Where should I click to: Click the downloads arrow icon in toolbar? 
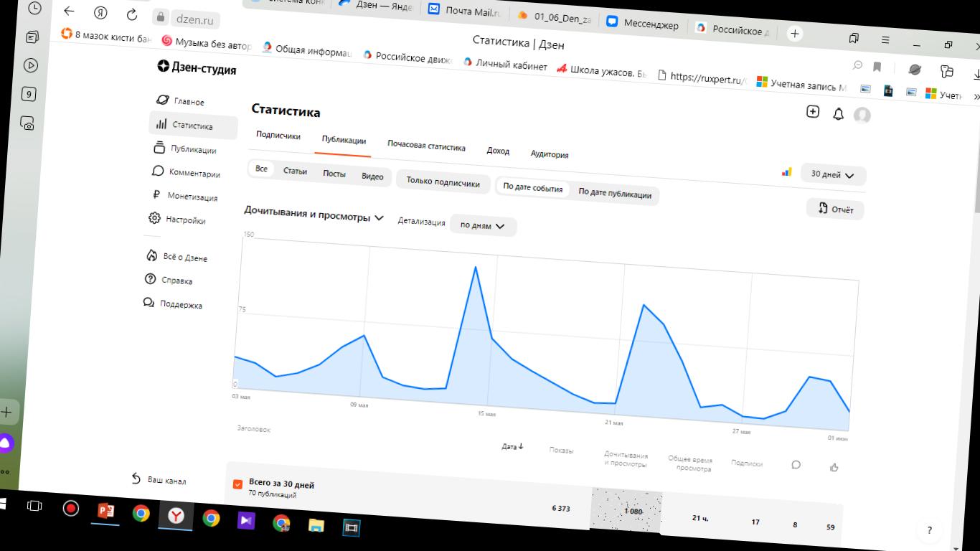click(976, 73)
